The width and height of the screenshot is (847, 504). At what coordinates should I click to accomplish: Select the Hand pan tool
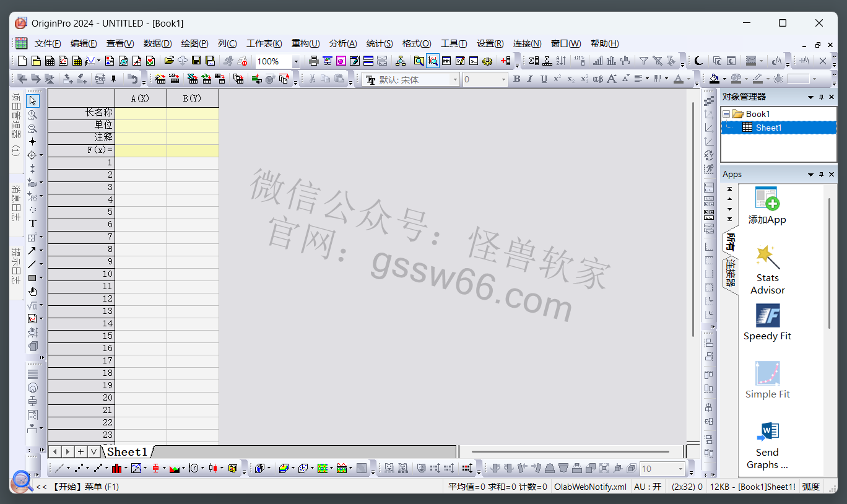point(33,292)
